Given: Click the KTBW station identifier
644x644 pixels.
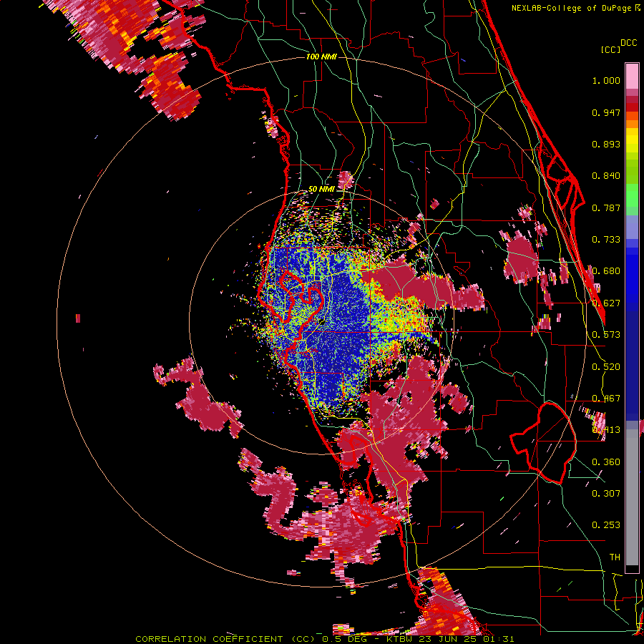Looking at the screenshot, I should (401, 639).
